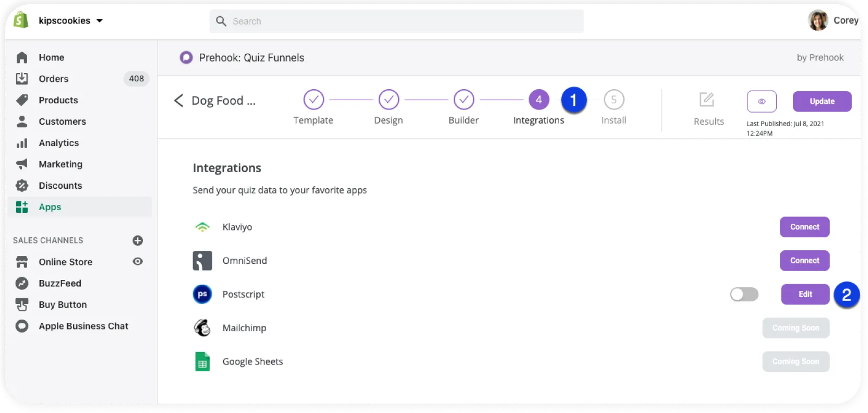Click the Prehook app logo icon
868x413 pixels.
pos(186,57)
